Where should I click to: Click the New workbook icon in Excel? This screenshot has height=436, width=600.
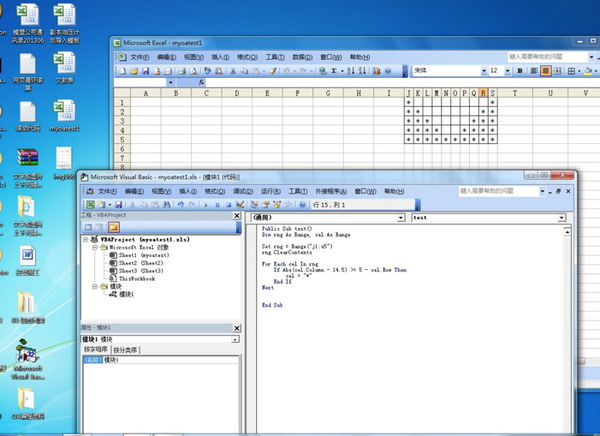tap(122, 71)
